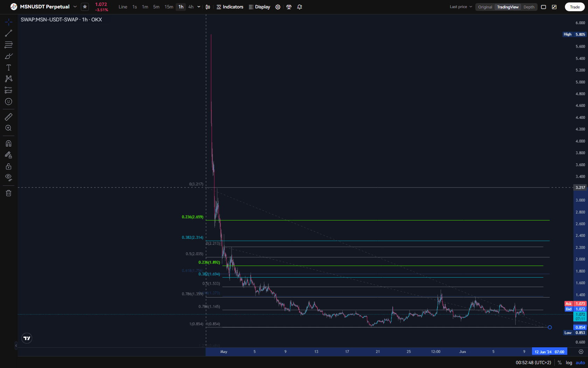588x368 pixels.
Task: Add MSNUSDT to favorites star
Action: click(x=85, y=7)
